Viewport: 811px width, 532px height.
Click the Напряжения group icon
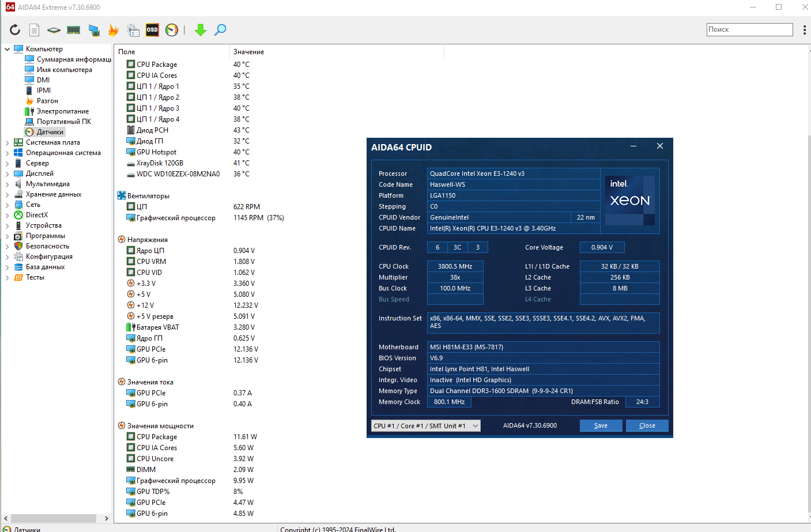[x=122, y=240]
